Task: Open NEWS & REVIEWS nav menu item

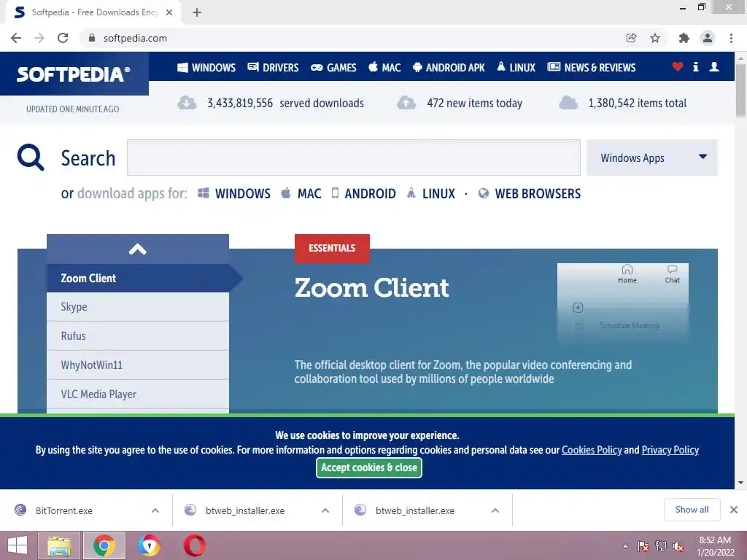Action: [591, 68]
